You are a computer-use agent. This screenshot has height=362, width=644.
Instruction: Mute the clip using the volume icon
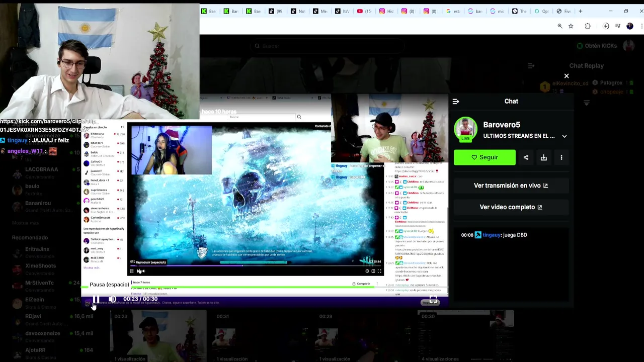[112, 299]
